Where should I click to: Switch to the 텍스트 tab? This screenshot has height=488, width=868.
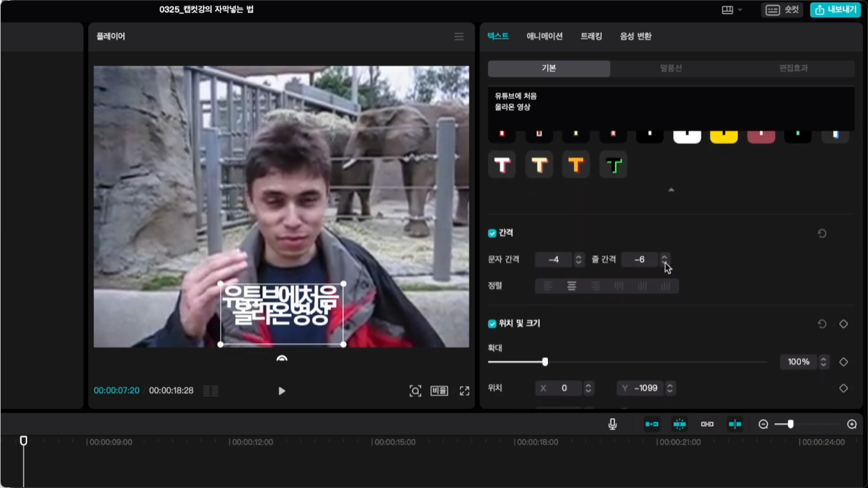498,36
